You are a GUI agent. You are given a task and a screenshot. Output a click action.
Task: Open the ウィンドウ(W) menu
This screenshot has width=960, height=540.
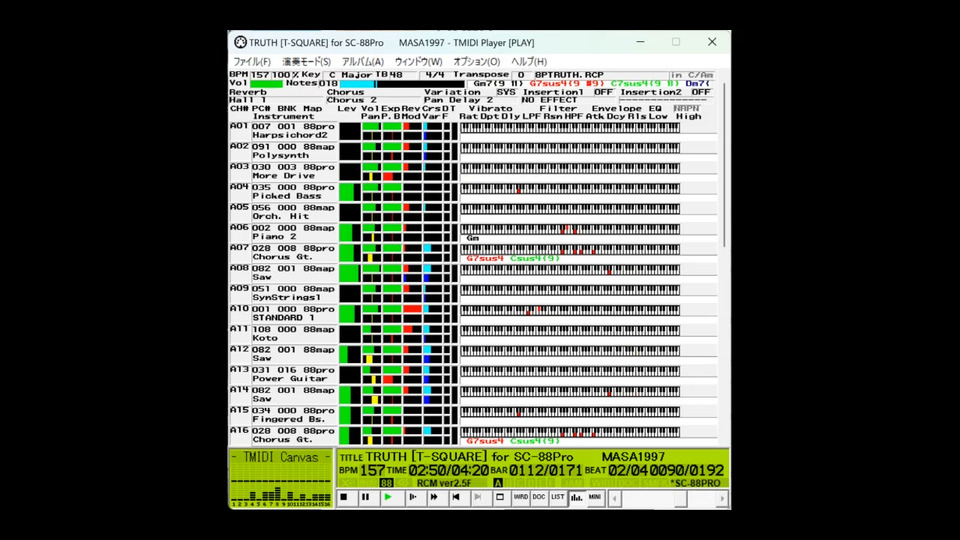(418, 62)
